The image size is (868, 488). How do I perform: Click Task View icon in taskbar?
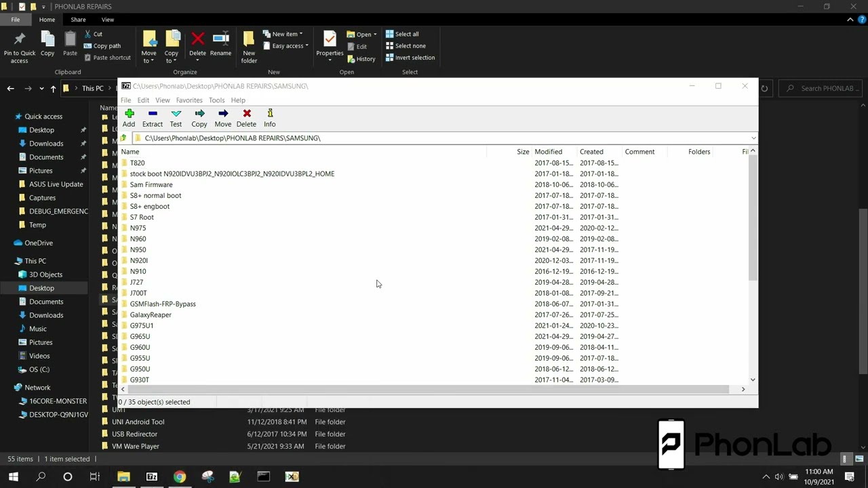(95, 476)
